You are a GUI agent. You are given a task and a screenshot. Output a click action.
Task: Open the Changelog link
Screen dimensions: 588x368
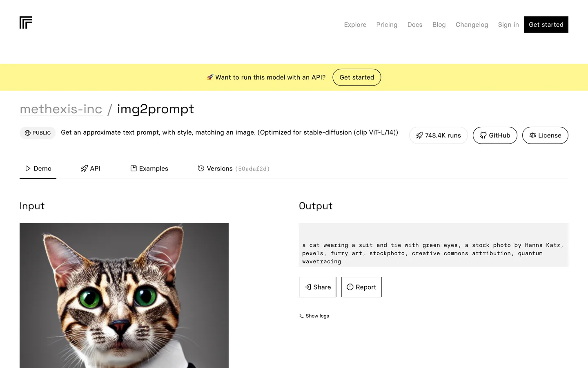pyautogui.click(x=472, y=25)
